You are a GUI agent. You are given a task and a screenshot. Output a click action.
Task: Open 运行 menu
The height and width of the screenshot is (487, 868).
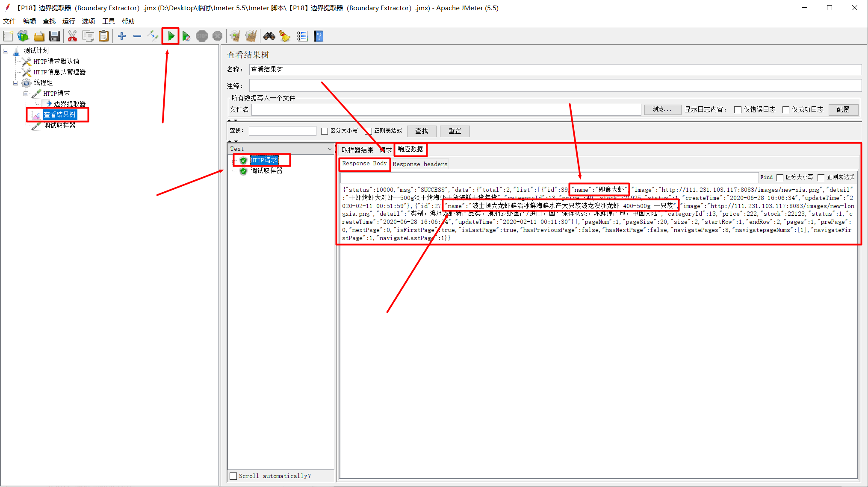click(69, 21)
